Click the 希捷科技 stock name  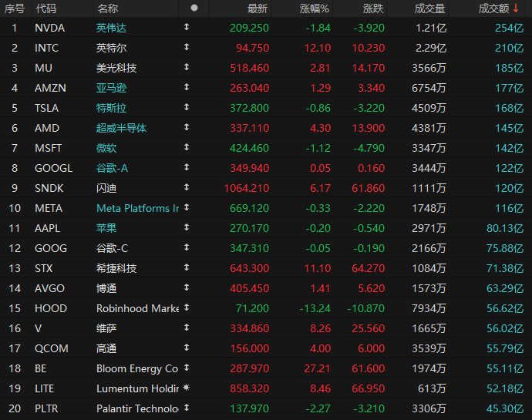(116, 268)
